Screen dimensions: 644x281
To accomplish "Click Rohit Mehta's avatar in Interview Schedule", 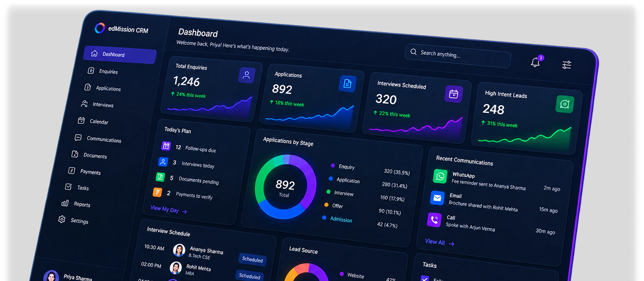I will tap(176, 268).
